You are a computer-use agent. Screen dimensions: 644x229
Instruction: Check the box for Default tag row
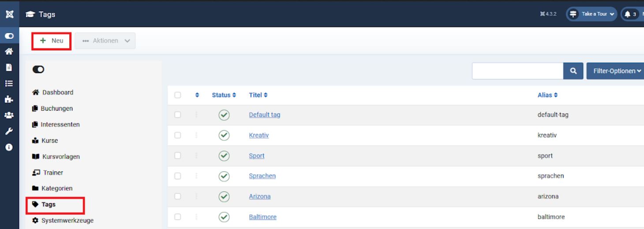178,115
